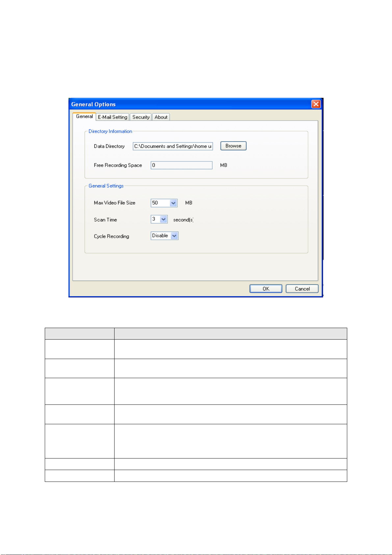Click the General Options title bar text
Viewport: 392px width, 555px height.
click(x=93, y=104)
